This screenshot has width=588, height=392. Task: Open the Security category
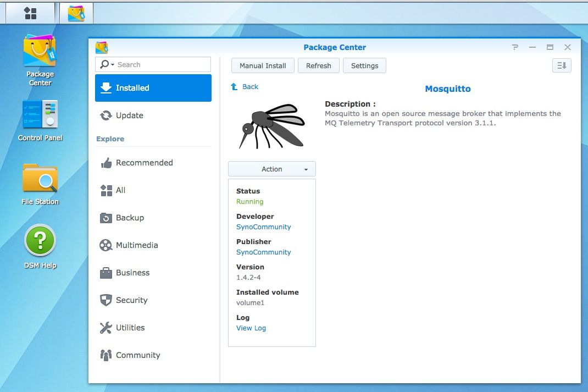point(153,300)
